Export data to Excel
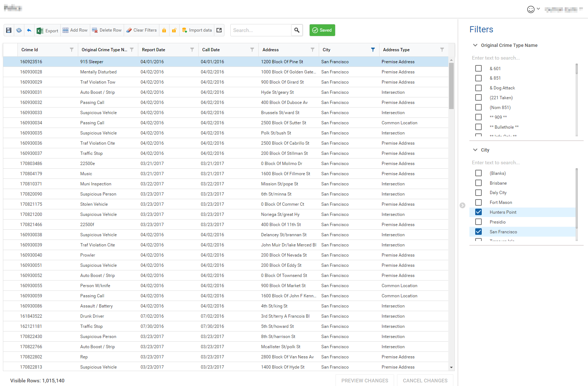 47,31
